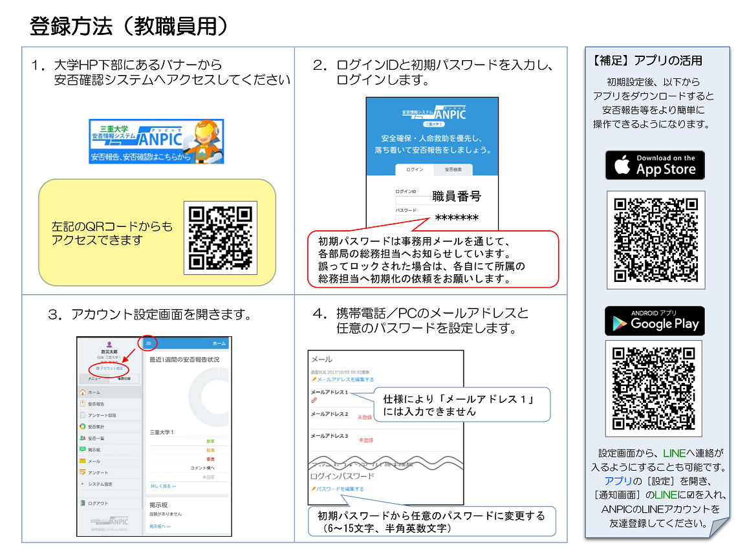Select the ログイン tab on the login screen
Image resolution: width=747 pixels, height=560 pixels.
415,169
